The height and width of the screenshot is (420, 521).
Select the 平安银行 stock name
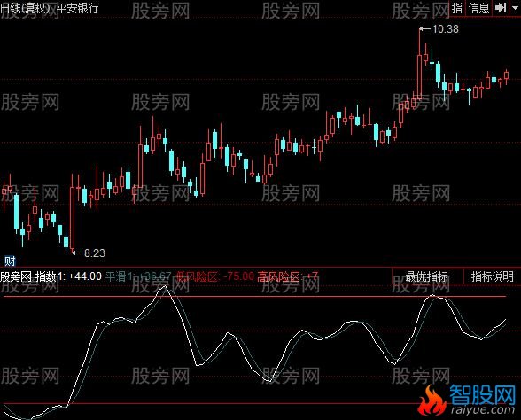click(x=77, y=8)
